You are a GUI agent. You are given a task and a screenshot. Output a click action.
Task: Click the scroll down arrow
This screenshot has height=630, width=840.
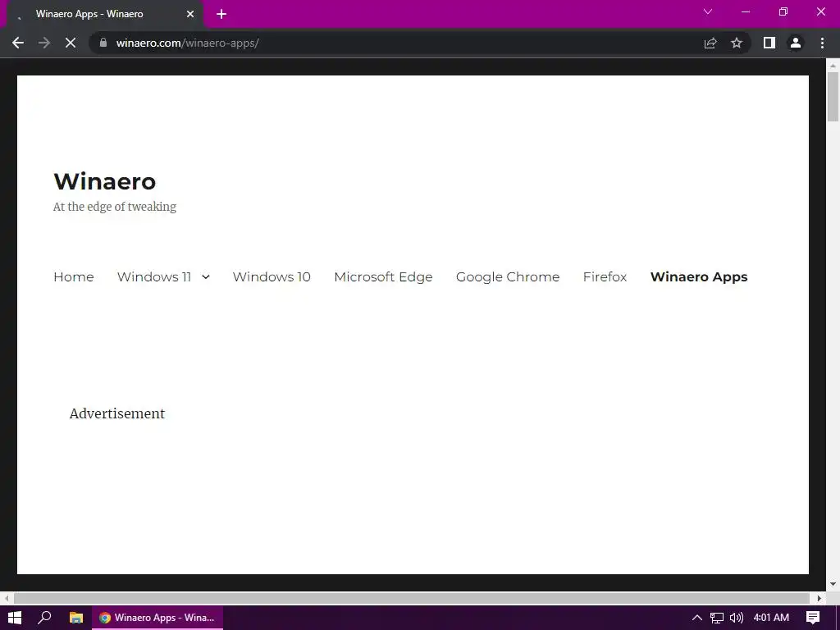pyautogui.click(x=833, y=584)
